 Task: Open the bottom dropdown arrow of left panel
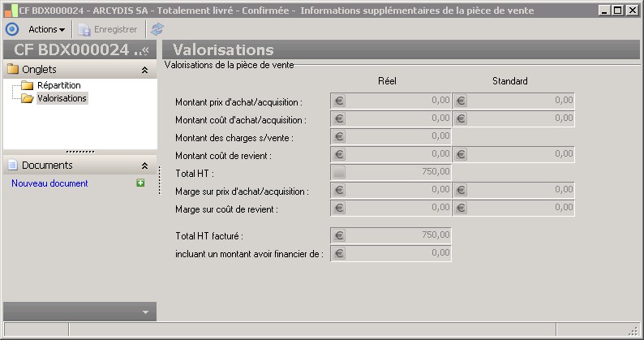(145, 312)
